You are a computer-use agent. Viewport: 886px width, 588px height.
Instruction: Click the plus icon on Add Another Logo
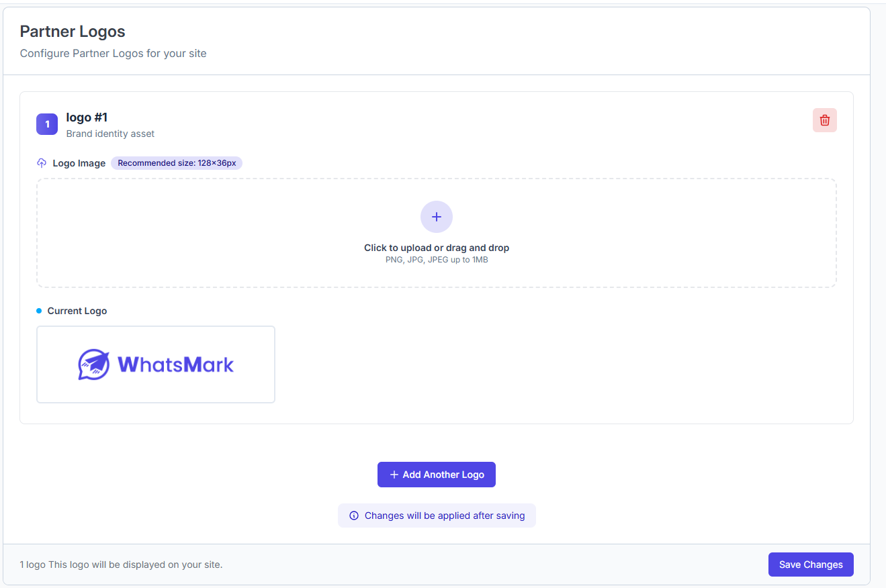point(394,475)
